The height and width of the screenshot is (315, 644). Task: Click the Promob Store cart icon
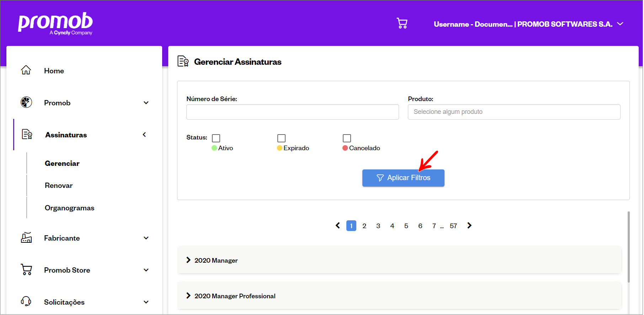coord(26,269)
